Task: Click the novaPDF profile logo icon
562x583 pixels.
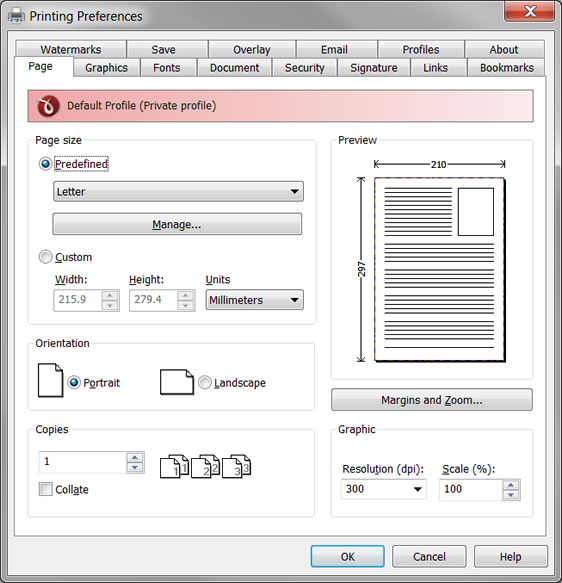Action: pos(48,106)
